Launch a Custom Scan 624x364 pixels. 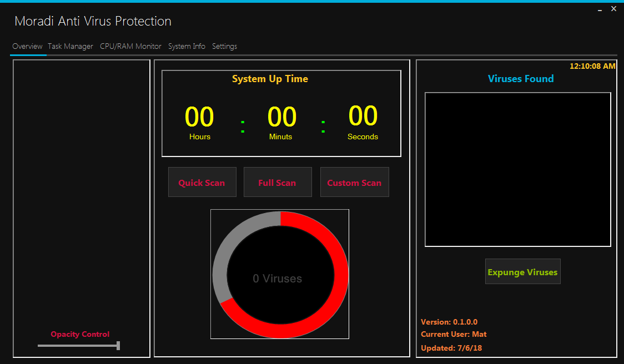[354, 182]
